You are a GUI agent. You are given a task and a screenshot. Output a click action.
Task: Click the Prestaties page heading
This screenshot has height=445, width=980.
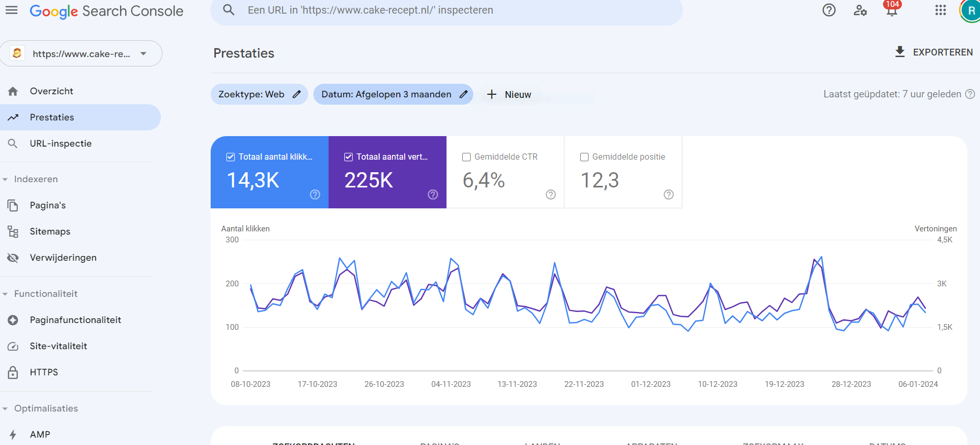click(x=244, y=53)
